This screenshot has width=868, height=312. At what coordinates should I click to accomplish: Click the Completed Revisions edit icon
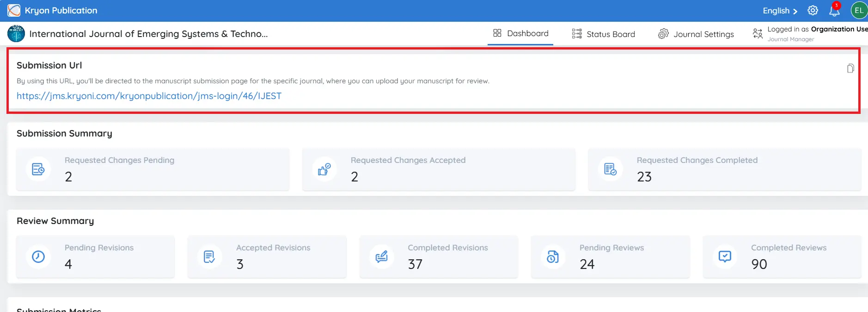pyautogui.click(x=381, y=256)
